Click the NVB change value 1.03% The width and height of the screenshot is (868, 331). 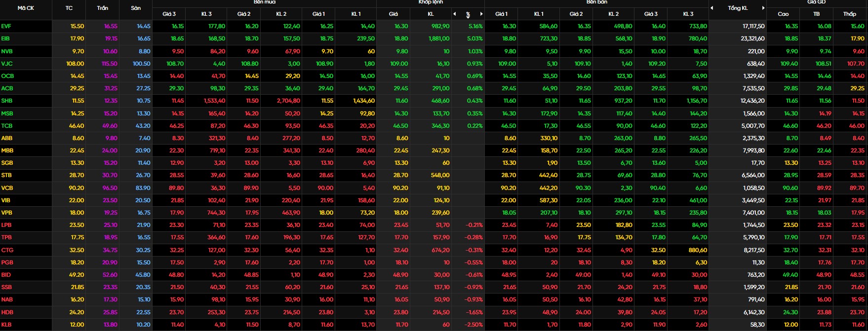click(x=475, y=51)
